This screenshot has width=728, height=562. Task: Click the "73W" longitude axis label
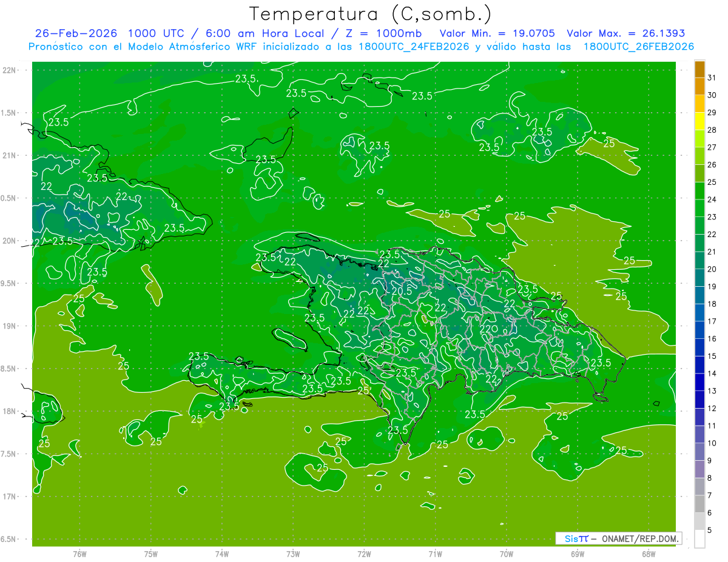click(293, 554)
